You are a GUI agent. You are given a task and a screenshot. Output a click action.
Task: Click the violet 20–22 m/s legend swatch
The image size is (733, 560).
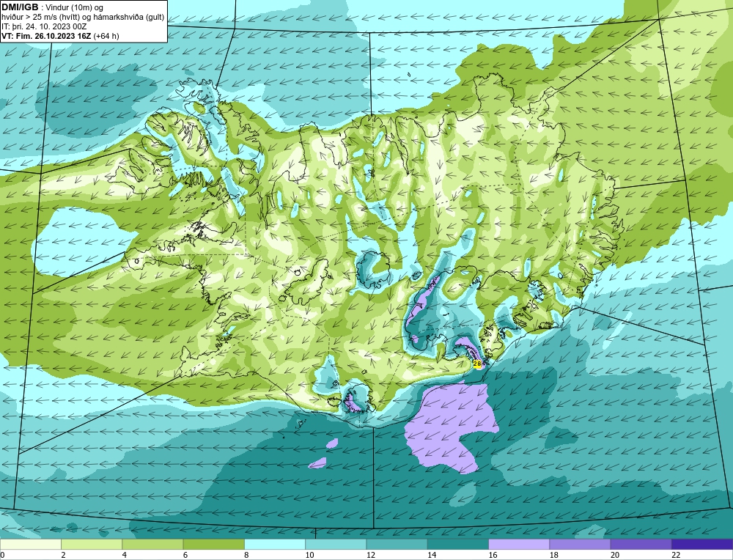(641, 545)
